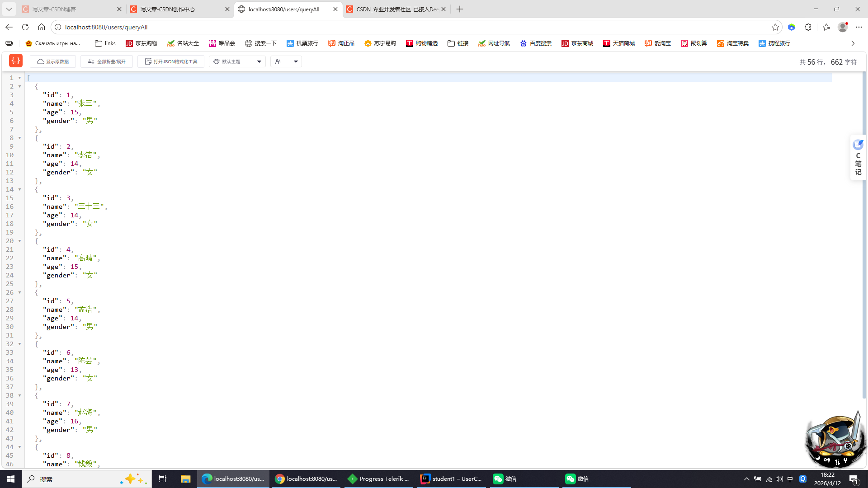
Task: Click the browser home icon
Action: coord(42,27)
